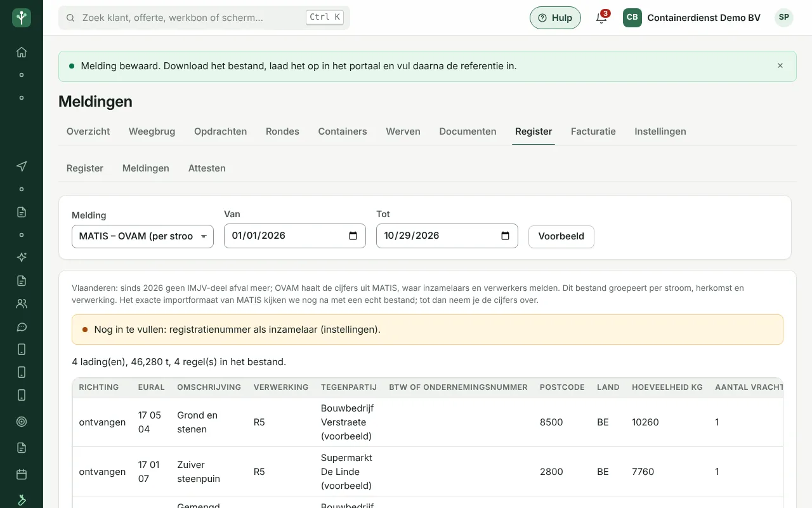Switch to the Facturatie tab
The width and height of the screenshot is (812, 508).
(x=593, y=131)
